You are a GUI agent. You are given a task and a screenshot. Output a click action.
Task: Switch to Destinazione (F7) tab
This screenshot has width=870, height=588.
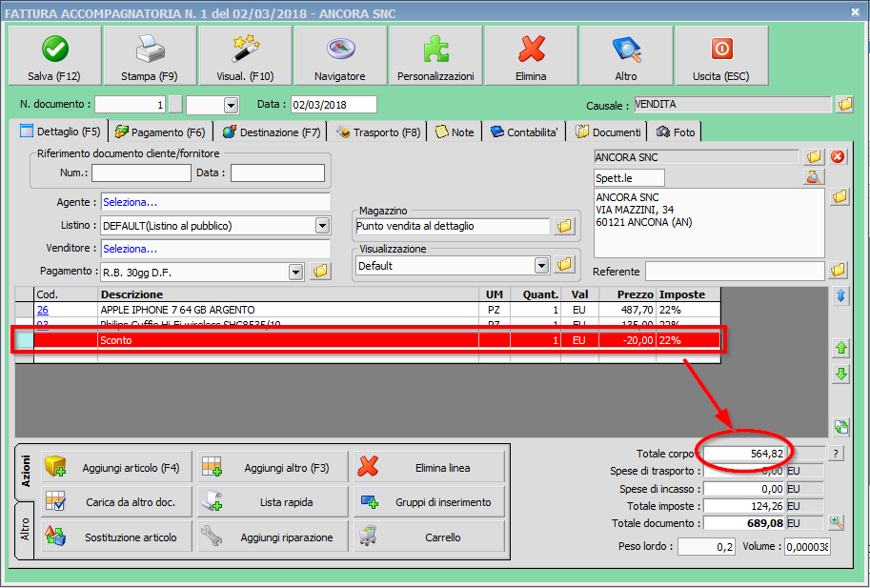[272, 132]
